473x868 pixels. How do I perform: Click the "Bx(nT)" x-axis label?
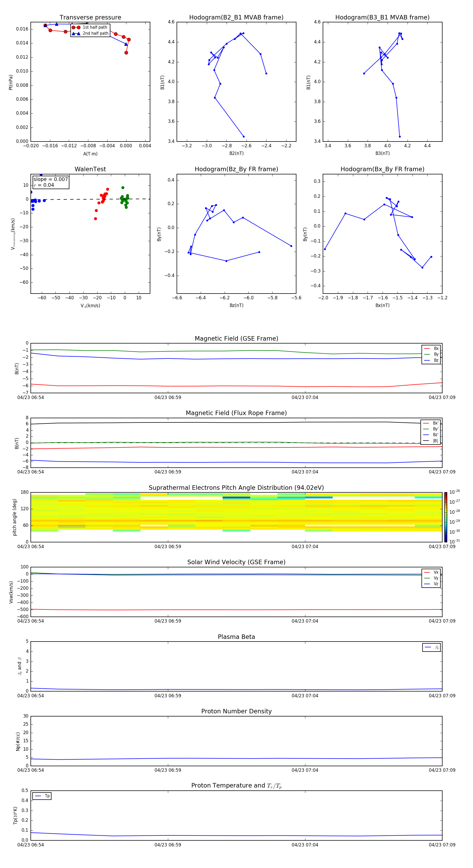click(382, 306)
